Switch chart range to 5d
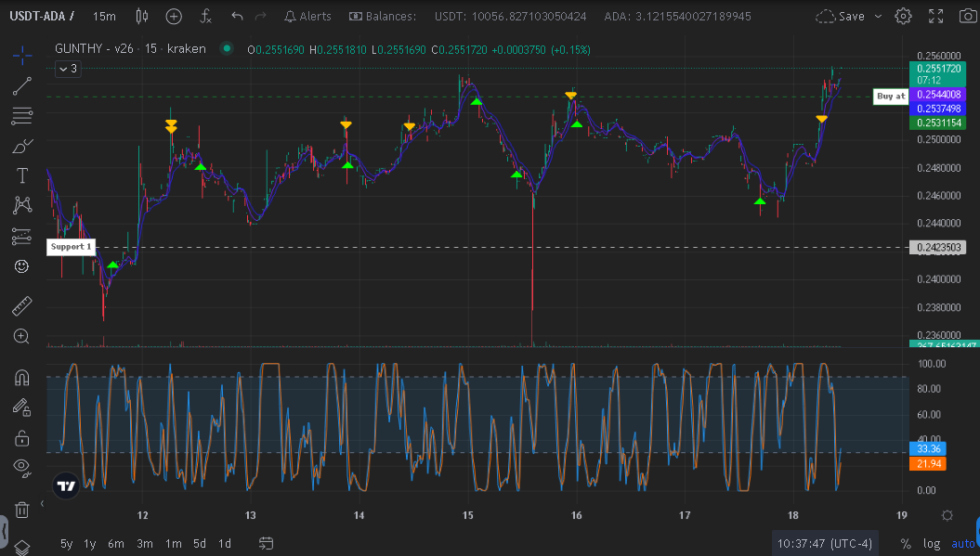This screenshot has width=980, height=556. [200, 543]
